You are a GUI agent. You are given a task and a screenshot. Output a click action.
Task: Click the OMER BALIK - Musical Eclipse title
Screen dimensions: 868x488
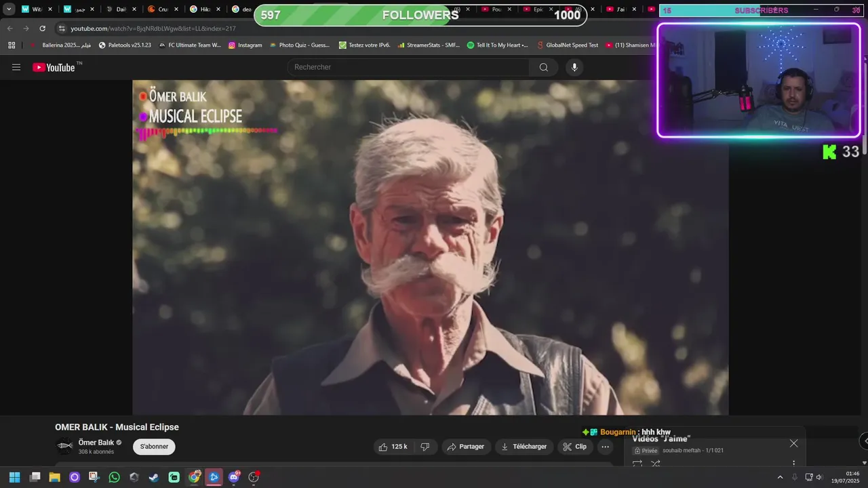(x=117, y=427)
